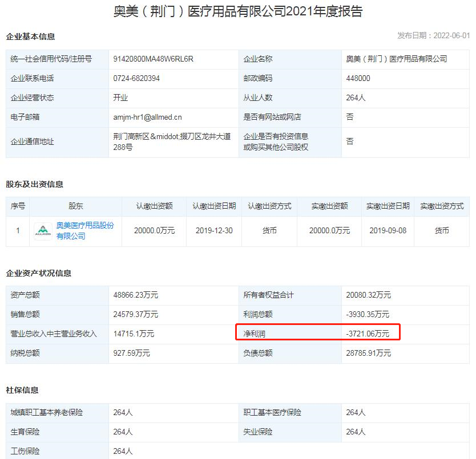Click the 城镇职工基本养老保险 label
The image size is (476, 459).
[46, 413]
